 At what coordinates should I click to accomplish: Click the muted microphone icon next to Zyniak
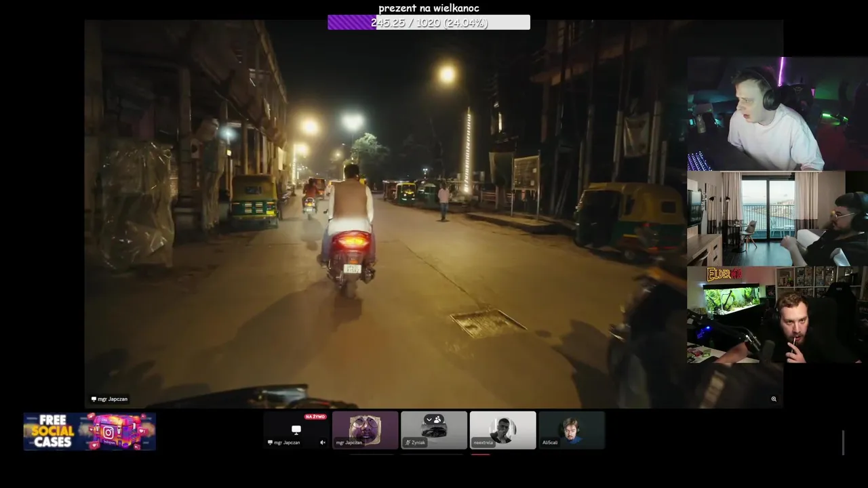(x=408, y=443)
